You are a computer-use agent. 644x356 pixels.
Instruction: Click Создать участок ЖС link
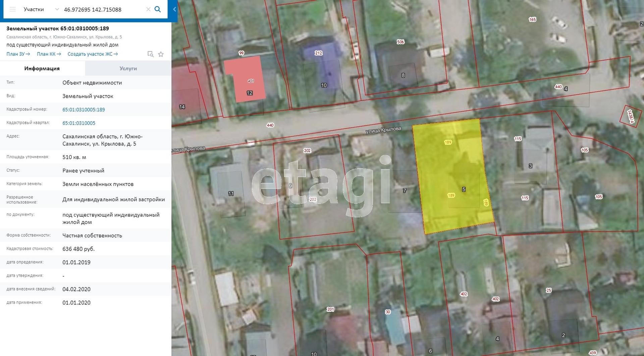(93, 54)
